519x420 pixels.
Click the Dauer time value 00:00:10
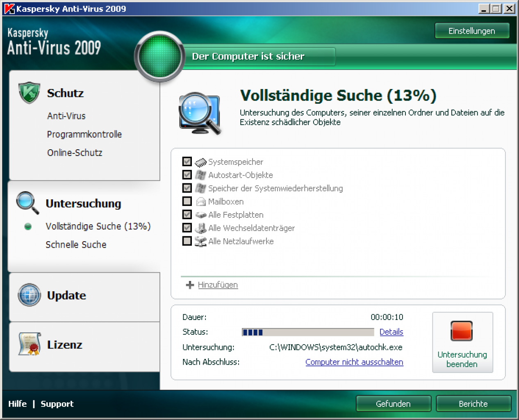tap(387, 317)
